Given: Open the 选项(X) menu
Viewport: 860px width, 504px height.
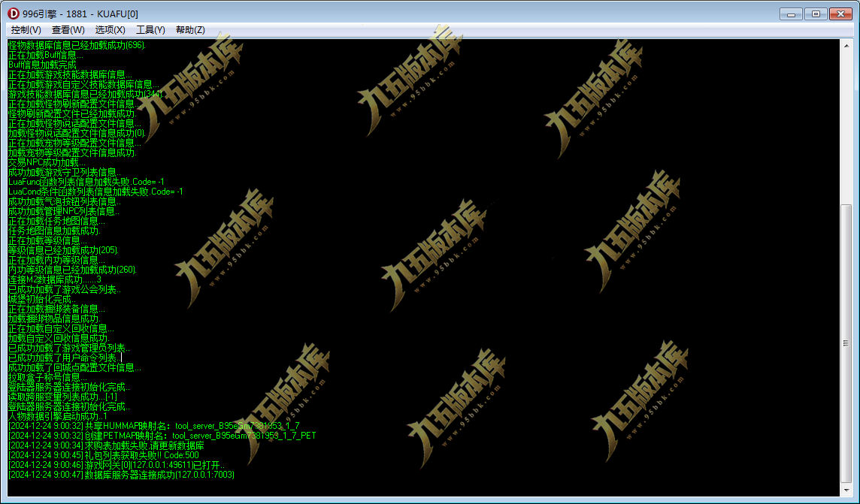Looking at the screenshot, I should [x=111, y=29].
